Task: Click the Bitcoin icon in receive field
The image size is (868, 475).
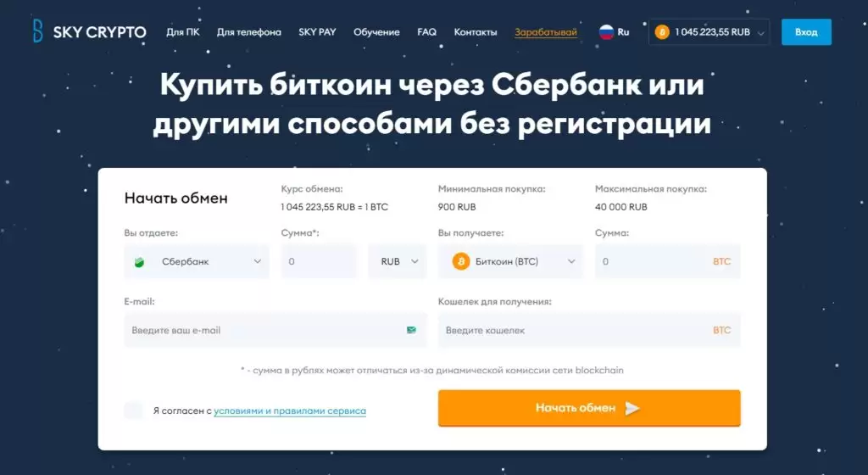Action: click(461, 261)
